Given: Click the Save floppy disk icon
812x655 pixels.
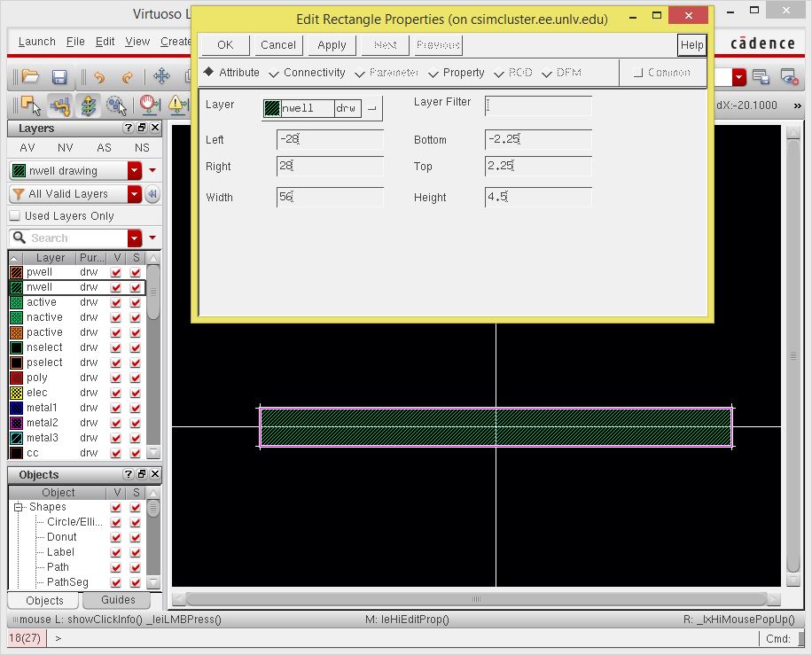Looking at the screenshot, I should (x=59, y=77).
